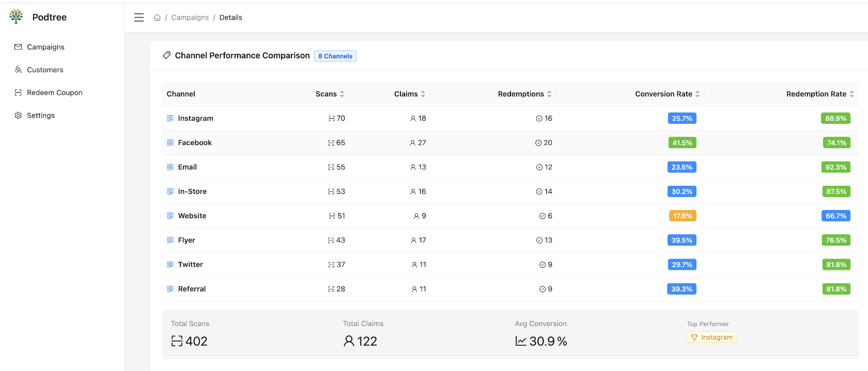Viewport: 868px width, 371px height.
Task: Sort by Redemption Rate column
Action: 851,94
